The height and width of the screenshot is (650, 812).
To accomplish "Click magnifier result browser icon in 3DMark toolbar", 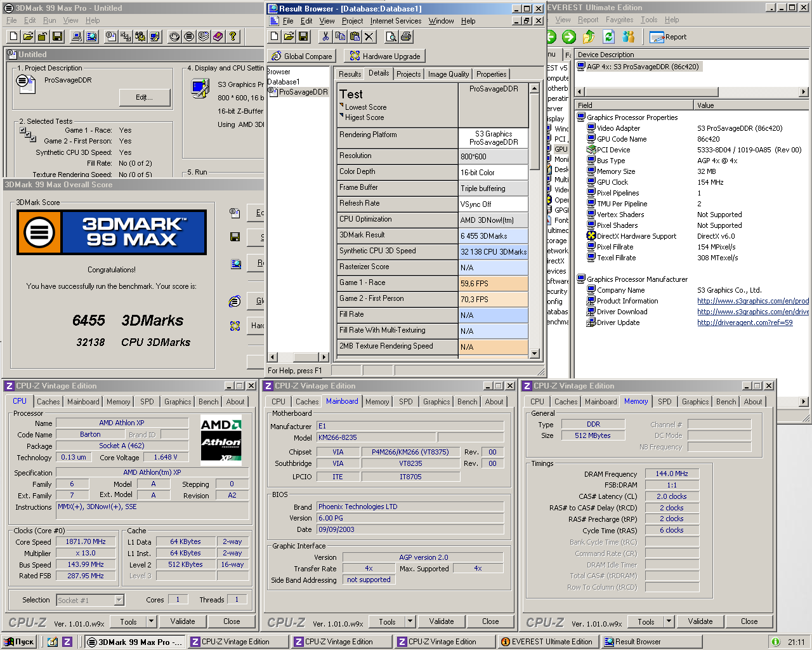I will (x=92, y=37).
